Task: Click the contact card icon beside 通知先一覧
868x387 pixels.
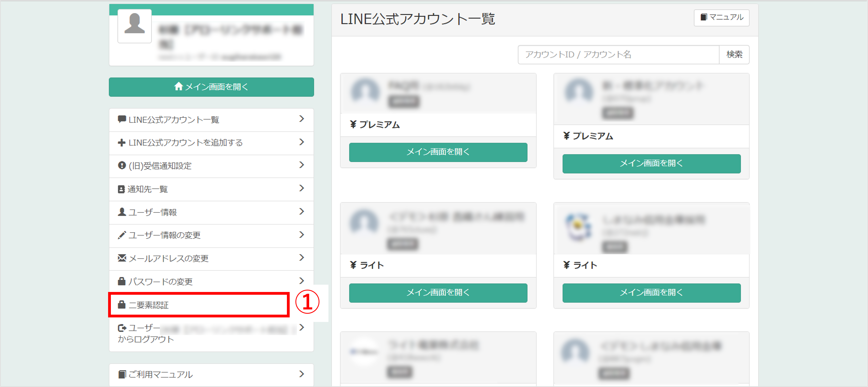Action: pos(121,189)
